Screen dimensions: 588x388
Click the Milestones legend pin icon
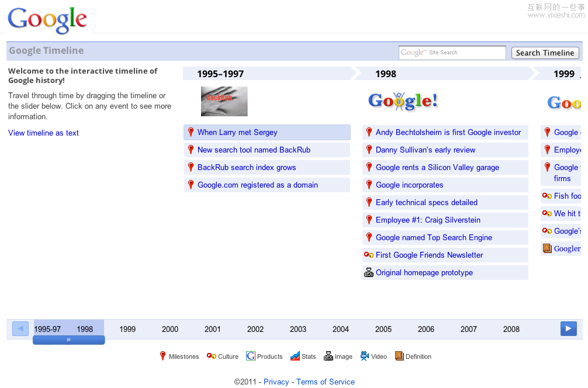[x=163, y=356]
